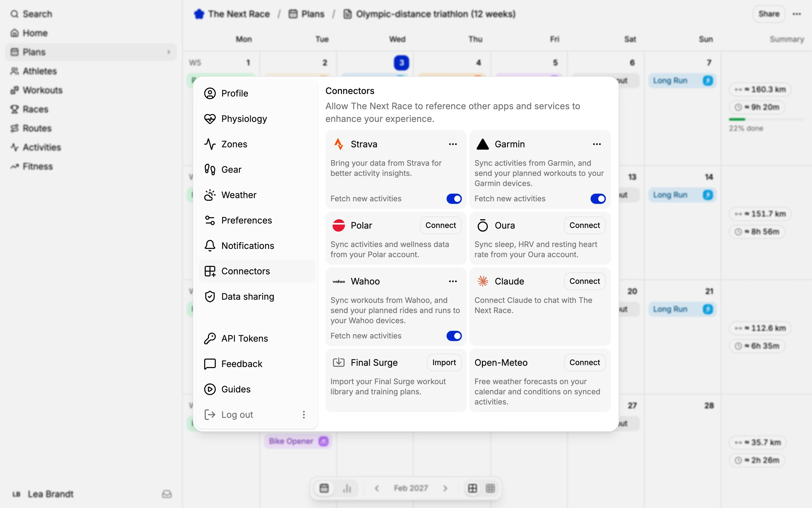Toggle Garmin Fetch new activities switch
This screenshot has height=508, width=812.
click(x=598, y=199)
